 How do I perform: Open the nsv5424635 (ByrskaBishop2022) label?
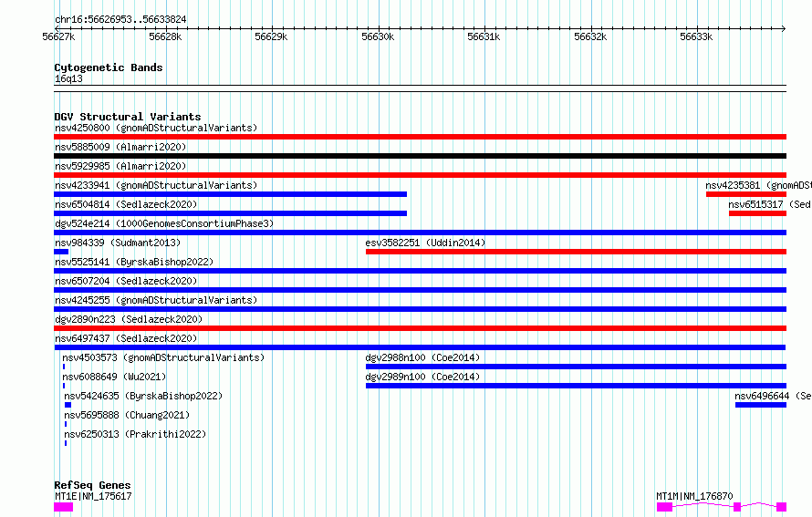coord(143,396)
